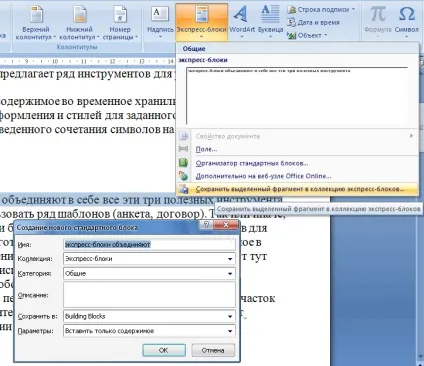424x366 pixels.
Task: Expand the Параметры dropdown
Action: coord(230,331)
